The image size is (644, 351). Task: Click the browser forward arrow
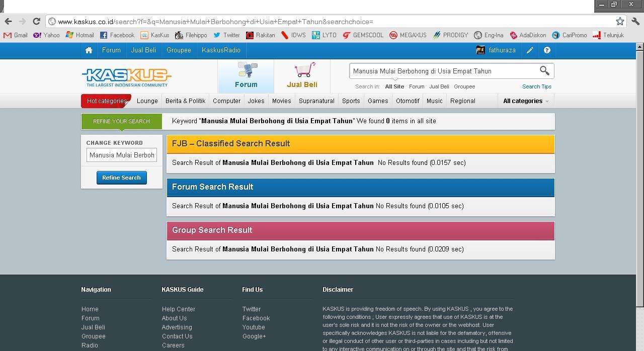(x=22, y=21)
